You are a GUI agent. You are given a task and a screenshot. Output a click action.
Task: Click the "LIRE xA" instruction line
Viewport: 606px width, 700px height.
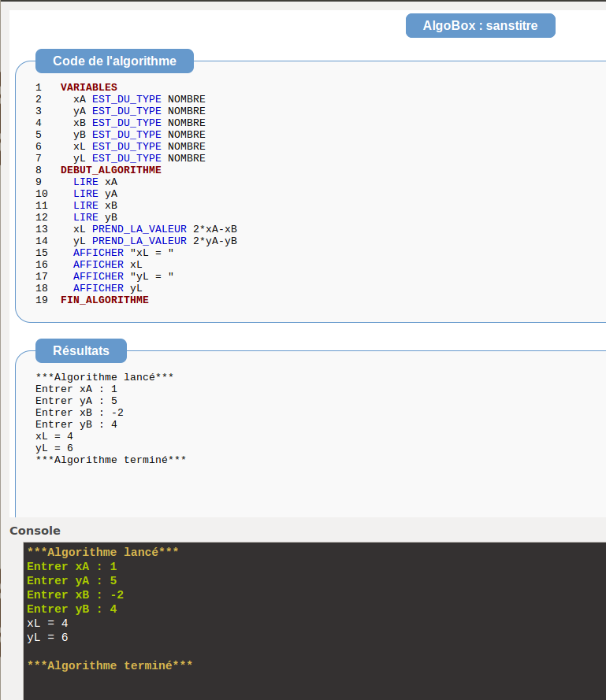click(x=95, y=182)
